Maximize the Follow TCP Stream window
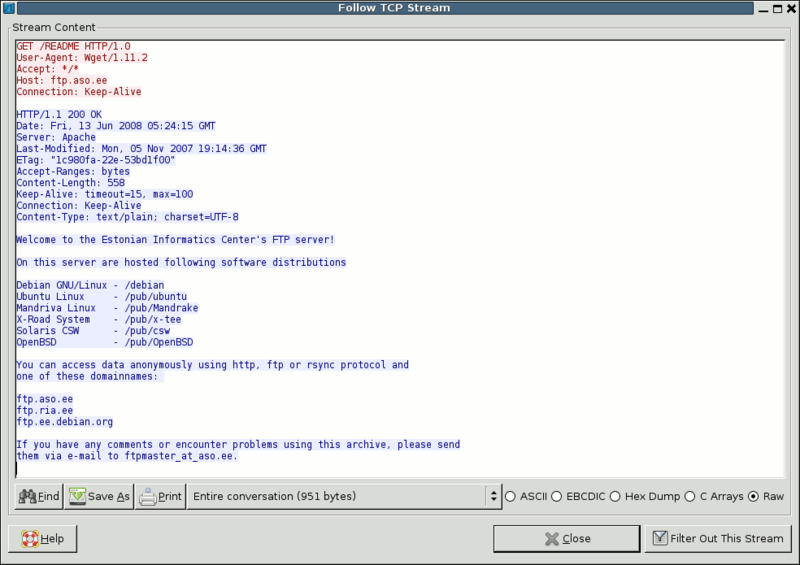 click(778, 8)
